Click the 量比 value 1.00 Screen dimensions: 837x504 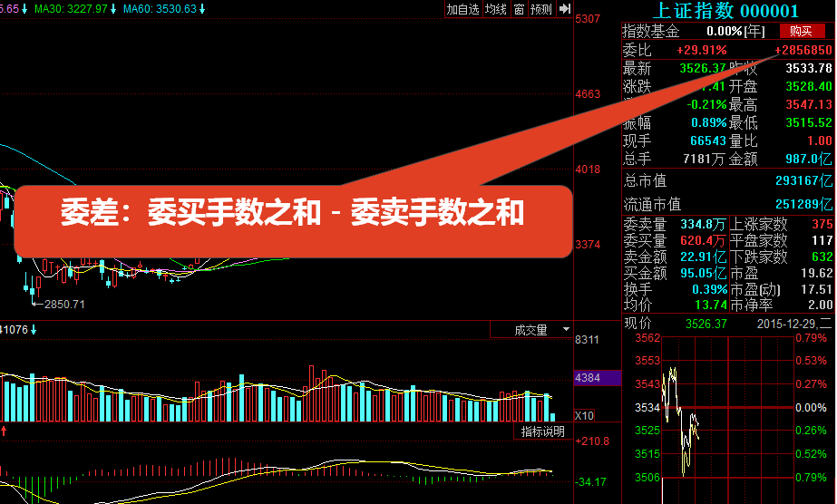[x=820, y=141]
